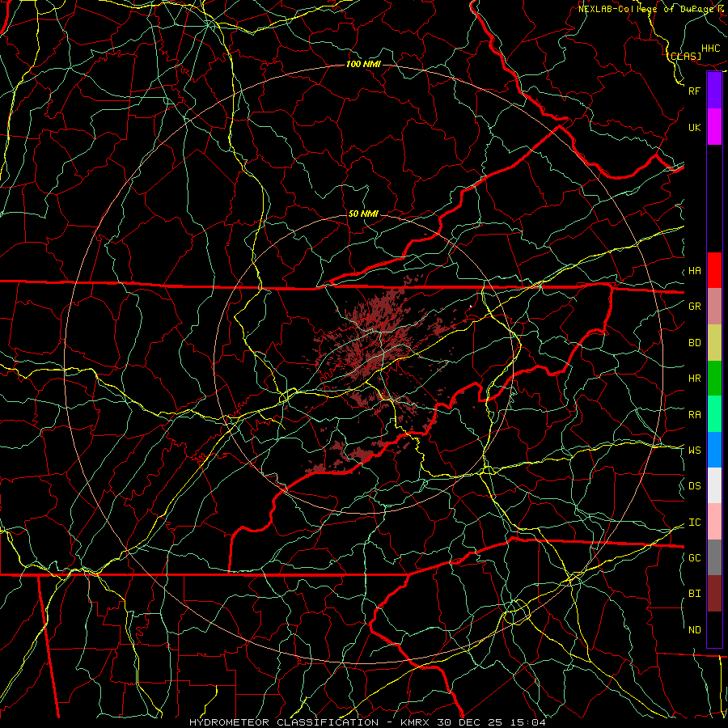Click the [CLAS] units label
Image resolution: width=728 pixels, height=728 pixels.
click(x=685, y=56)
